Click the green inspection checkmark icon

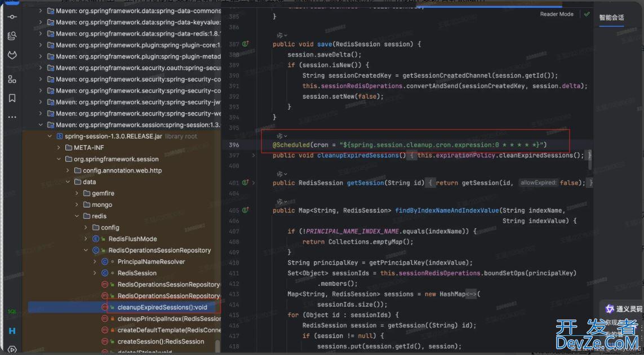587,14
